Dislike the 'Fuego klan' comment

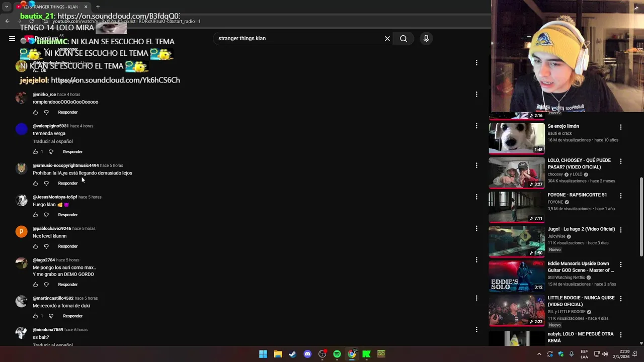(x=46, y=215)
